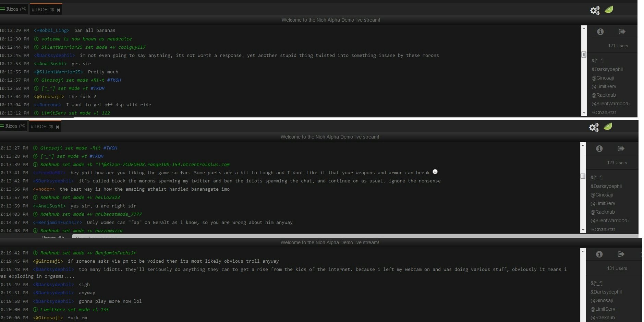Screen dimensions: 644x322
Task: Open settings gears icon in middle panel
Action: (x=594, y=127)
